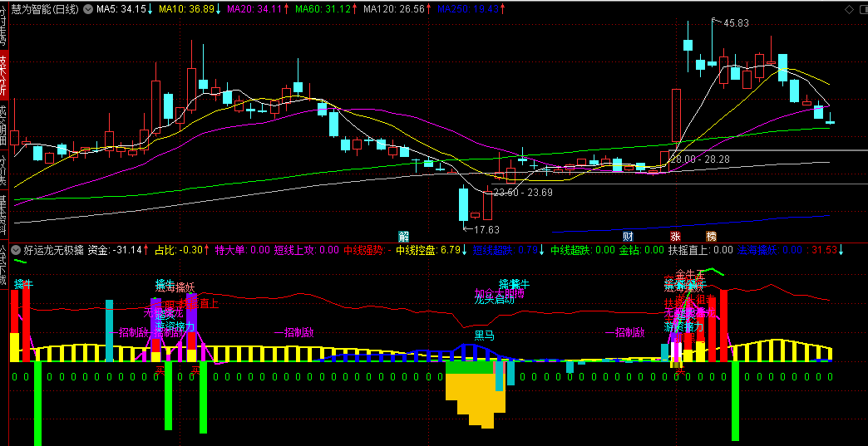Click the 涨 event marker icon
This screenshot has width=868, height=446.
pos(675,237)
